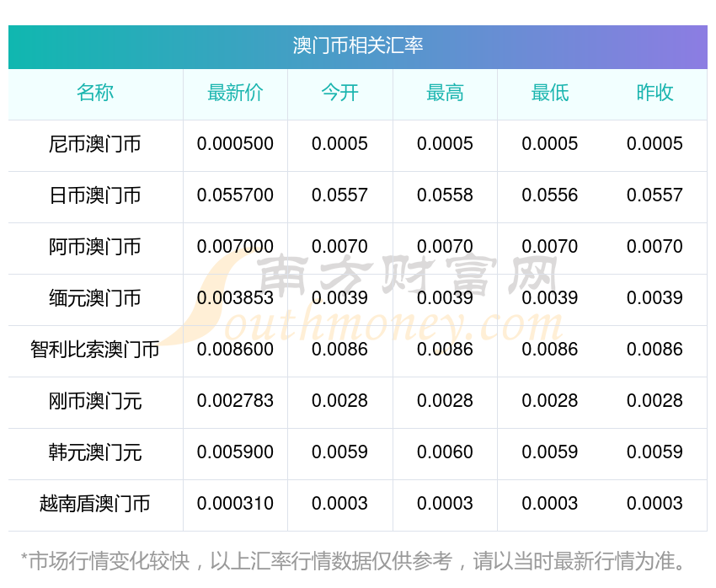Select the 最新价 column header
The image size is (716, 588).
tap(235, 93)
